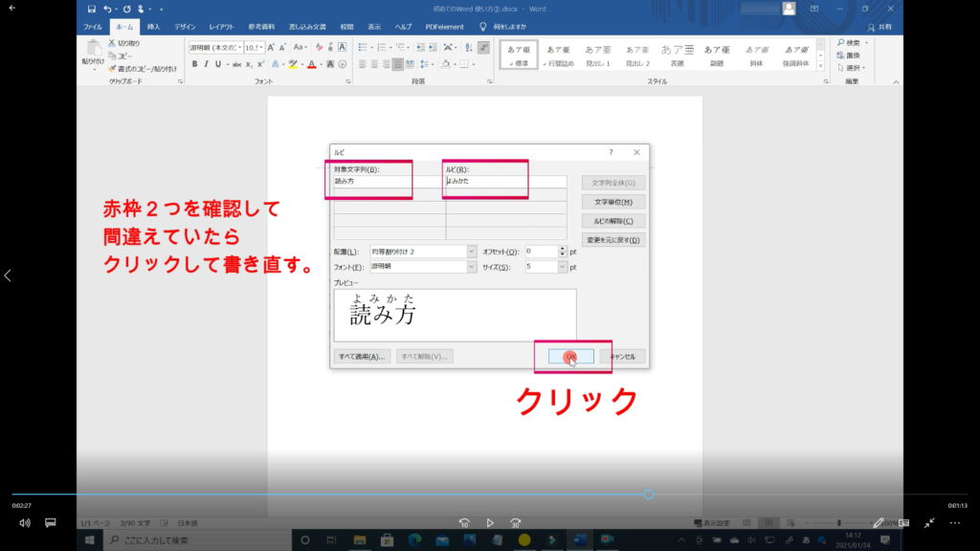This screenshot has width=980, height=551.
Task: Increase the オフセット value with up arrow
Action: tap(560, 248)
